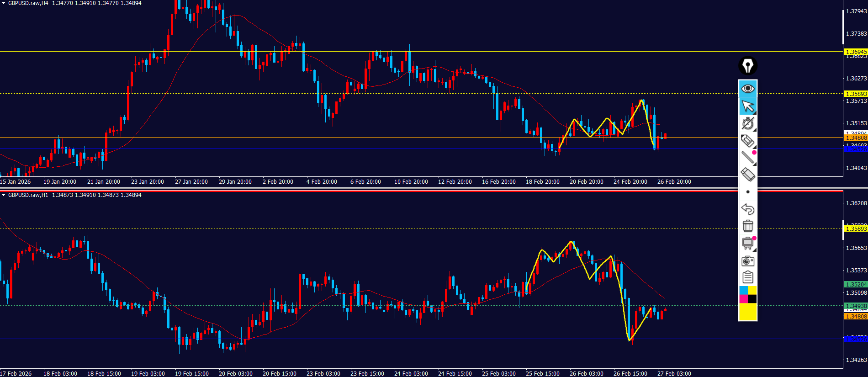Toggle the eye visibility tool
Viewport: 868px width, 377px height.
click(747, 88)
